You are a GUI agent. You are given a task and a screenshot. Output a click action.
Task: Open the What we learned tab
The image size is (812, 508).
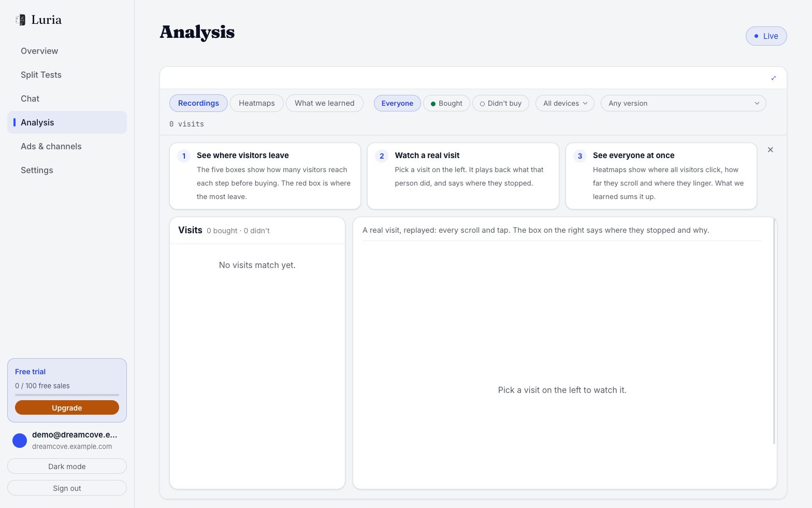325,103
